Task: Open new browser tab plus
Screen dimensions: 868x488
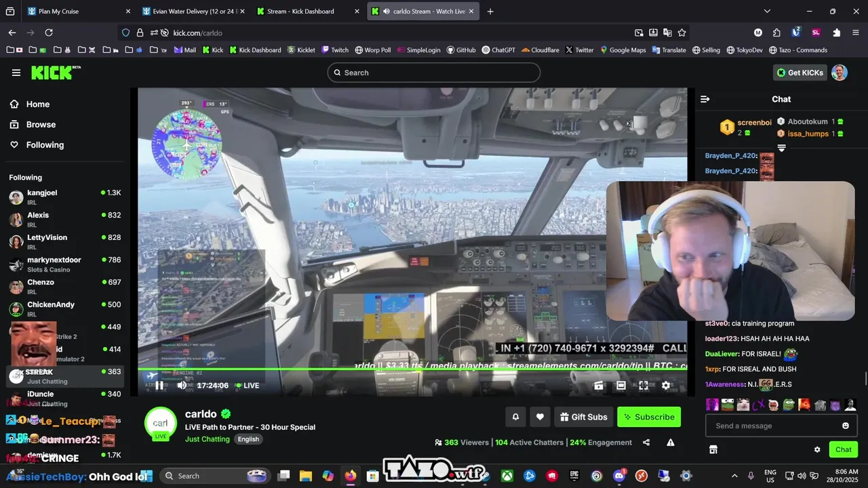Action: (x=490, y=12)
